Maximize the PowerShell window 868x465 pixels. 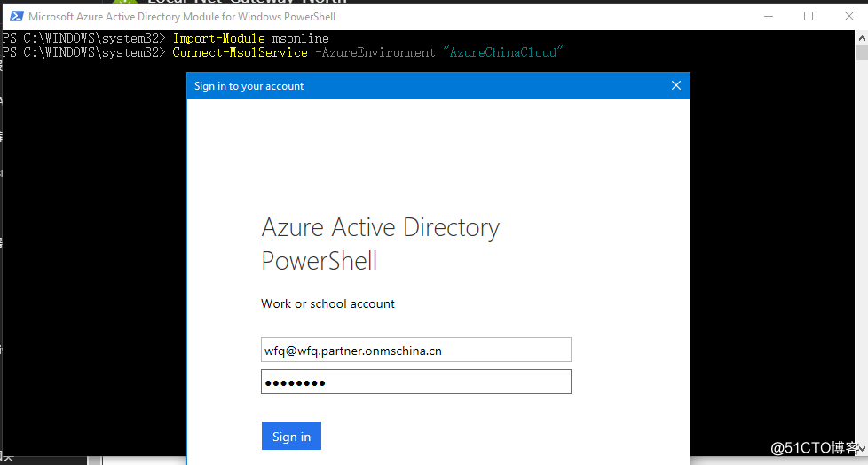coord(809,16)
